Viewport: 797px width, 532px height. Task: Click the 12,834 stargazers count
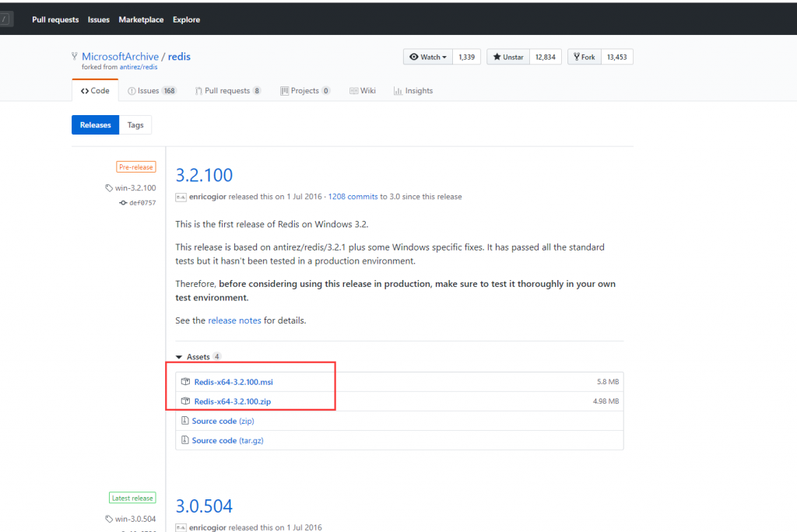pyautogui.click(x=546, y=57)
